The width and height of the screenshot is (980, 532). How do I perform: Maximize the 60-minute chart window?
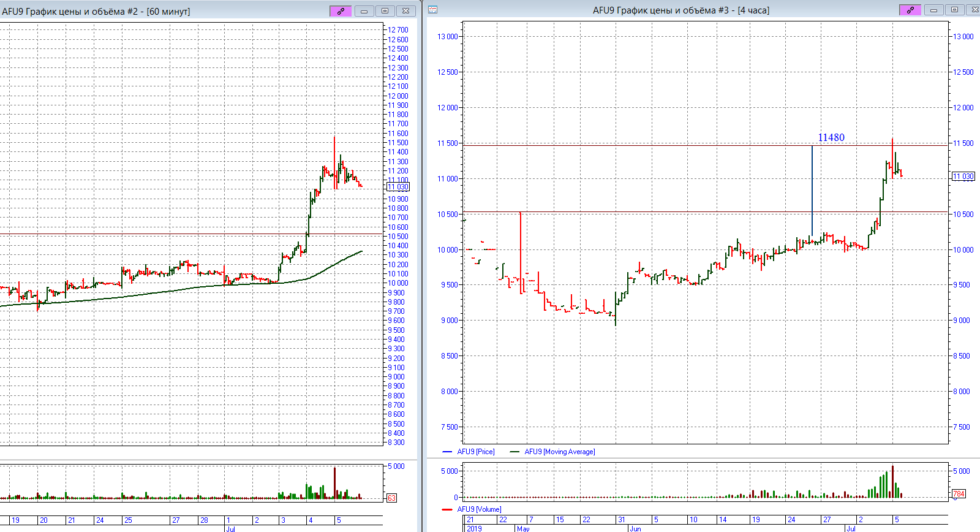(385, 11)
